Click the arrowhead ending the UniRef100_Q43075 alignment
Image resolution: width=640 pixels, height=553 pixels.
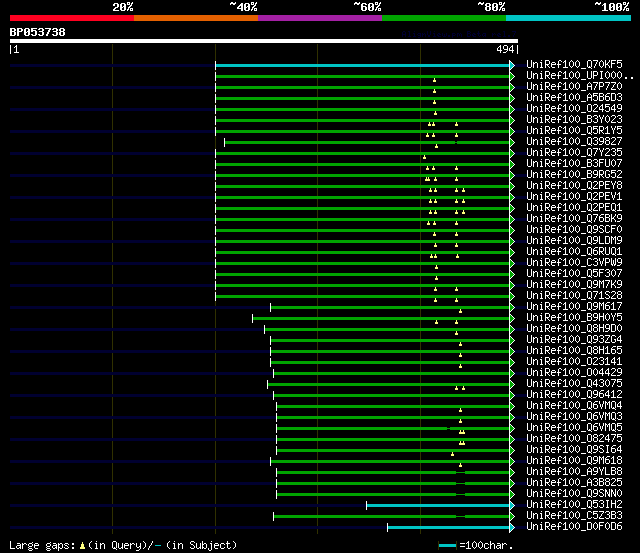[512, 385]
